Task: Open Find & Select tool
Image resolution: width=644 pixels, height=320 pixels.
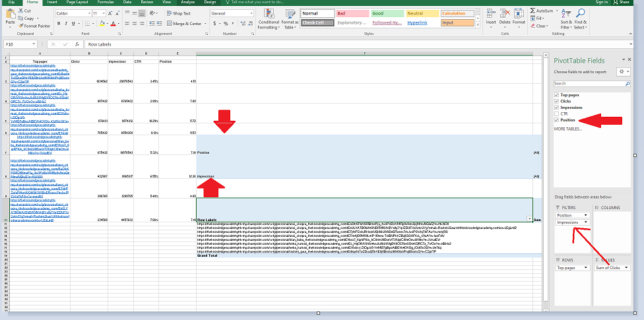Action: click(x=581, y=18)
